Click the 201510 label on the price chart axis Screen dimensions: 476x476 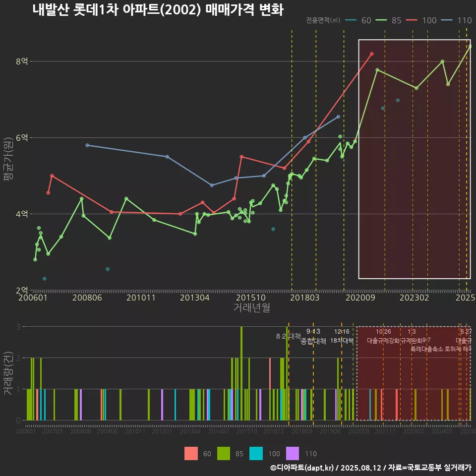[251, 297]
